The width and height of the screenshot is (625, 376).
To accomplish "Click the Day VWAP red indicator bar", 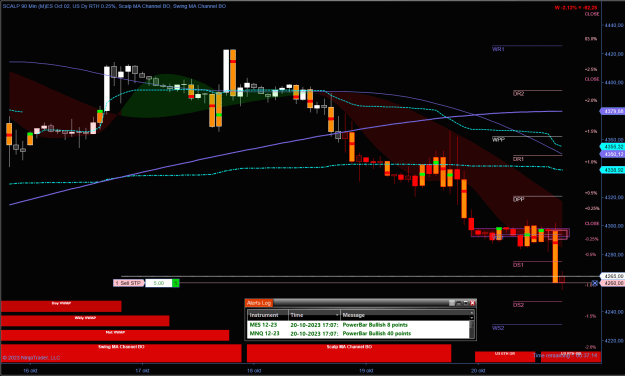I will [61, 306].
